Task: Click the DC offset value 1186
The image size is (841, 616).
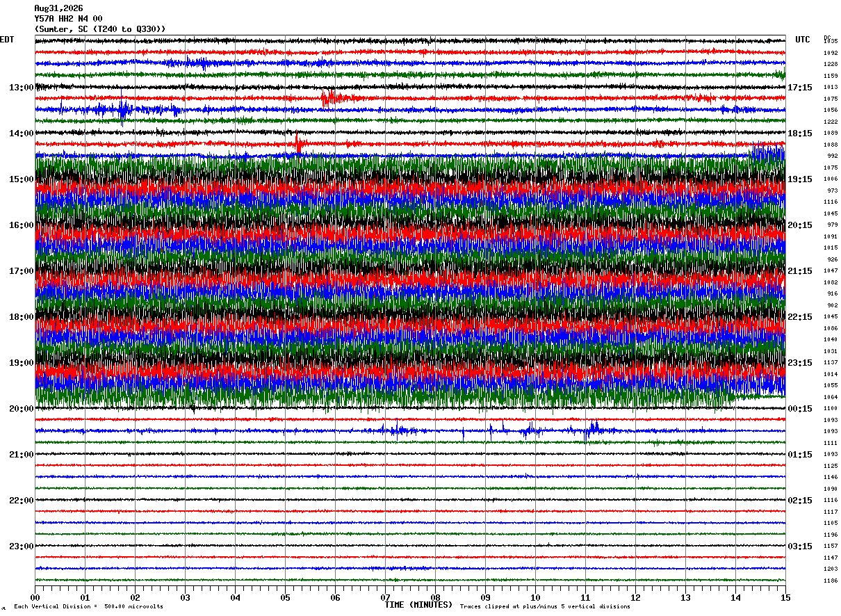Action: click(831, 581)
